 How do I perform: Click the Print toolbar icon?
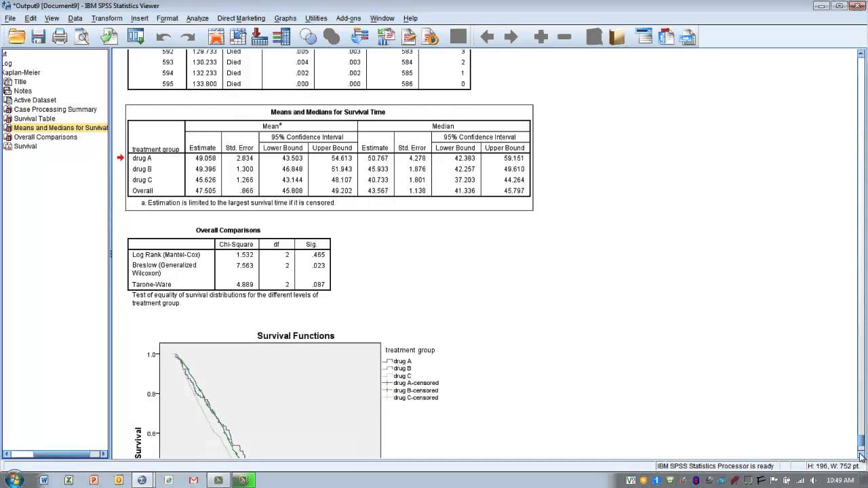pyautogui.click(x=60, y=37)
